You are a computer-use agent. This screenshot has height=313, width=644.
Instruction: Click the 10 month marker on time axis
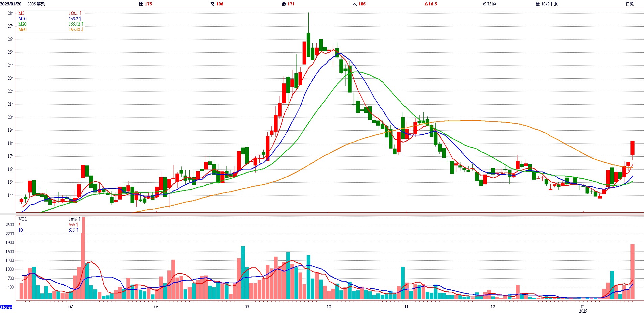point(329,307)
